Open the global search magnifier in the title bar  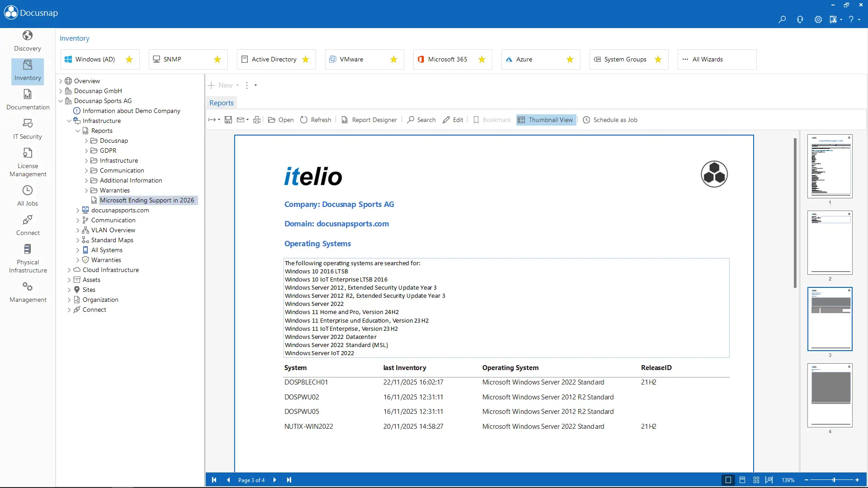click(782, 20)
